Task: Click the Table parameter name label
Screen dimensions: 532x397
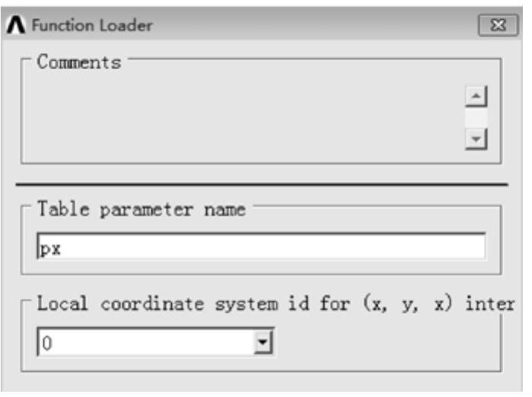Action: tap(141, 210)
